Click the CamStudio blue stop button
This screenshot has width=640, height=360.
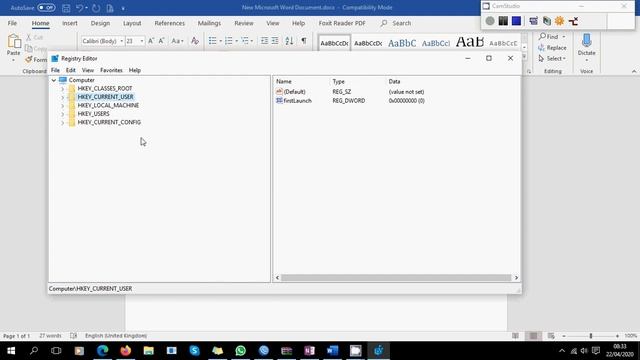pyautogui.click(x=516, y=21)
